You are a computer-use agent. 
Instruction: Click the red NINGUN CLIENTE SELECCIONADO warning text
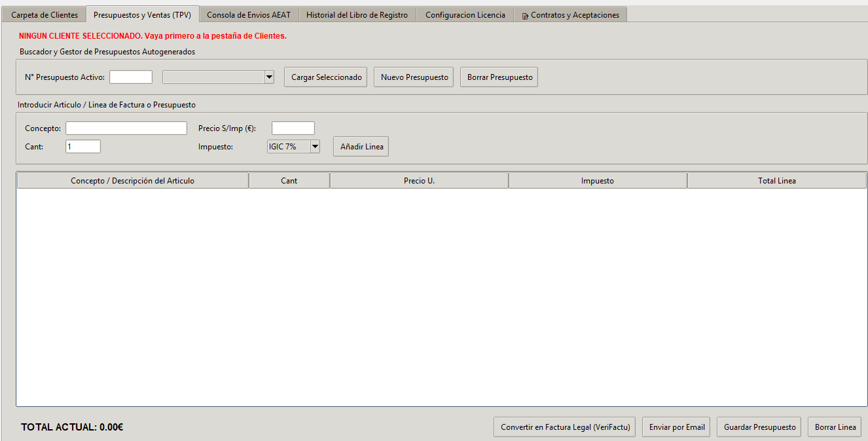coord(153,36)
